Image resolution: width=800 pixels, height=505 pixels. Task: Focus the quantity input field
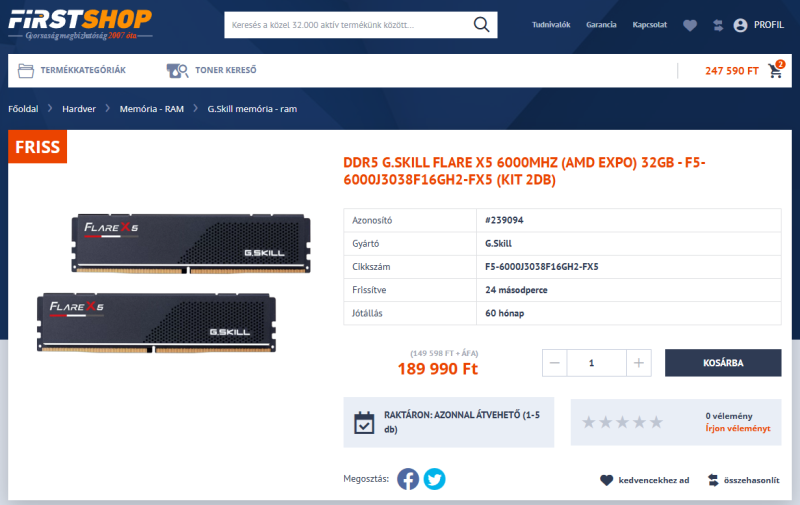596,363
